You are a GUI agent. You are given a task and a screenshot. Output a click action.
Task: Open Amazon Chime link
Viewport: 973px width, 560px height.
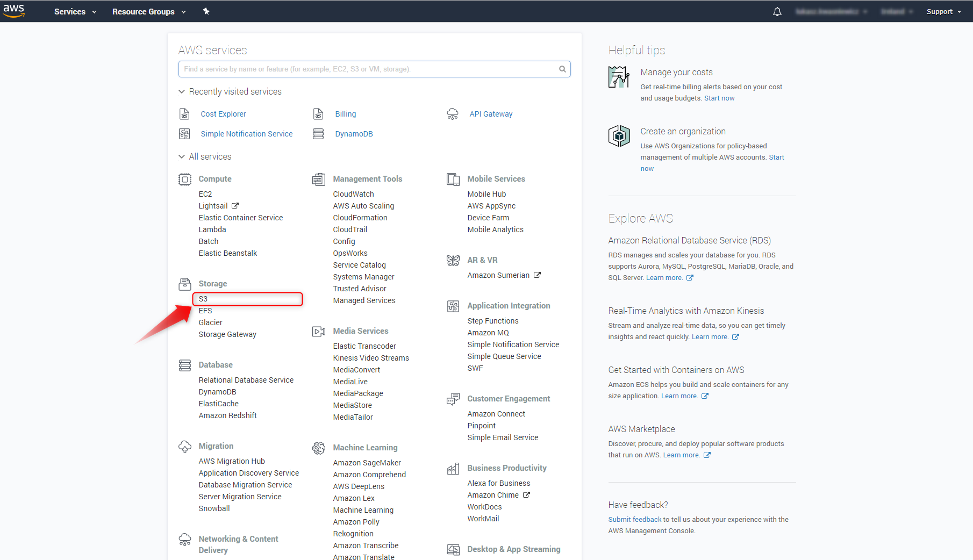click(498, 495)
